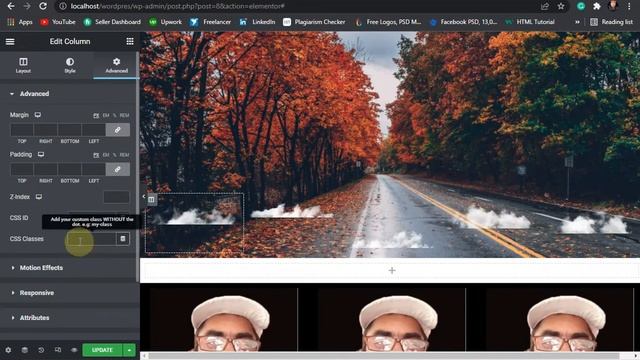Switch to the Layout tab
640x360 pixels.
coord(23,65)
